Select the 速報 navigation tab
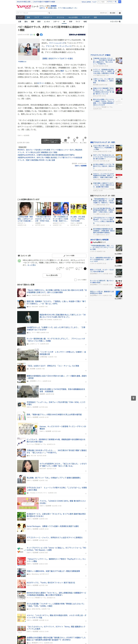Screen dimensions: 138x644 pos(28,17)
